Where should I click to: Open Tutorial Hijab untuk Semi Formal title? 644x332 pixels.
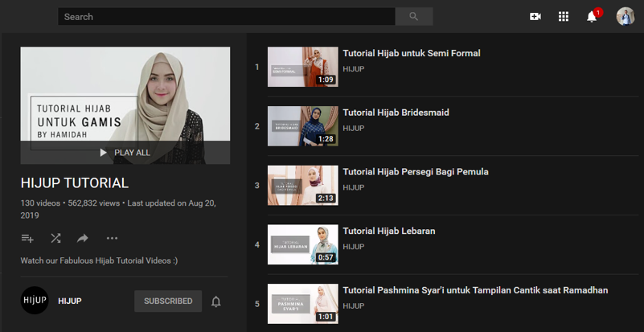click(x=411, y=53)
